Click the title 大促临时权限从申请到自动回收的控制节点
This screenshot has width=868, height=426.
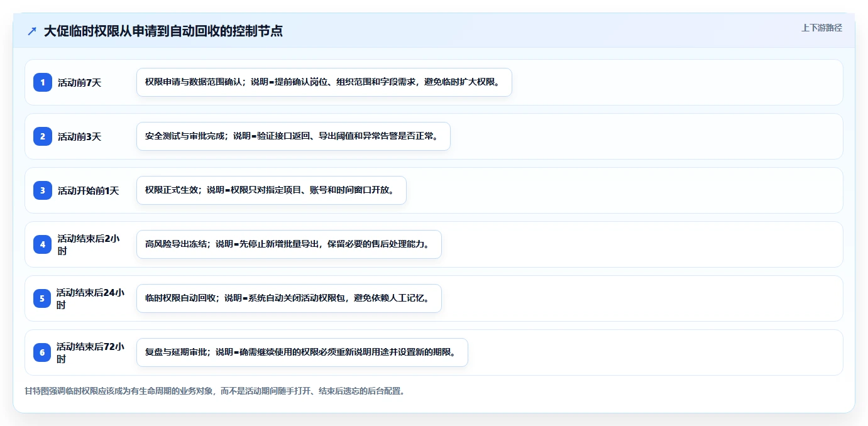point(163,31)
